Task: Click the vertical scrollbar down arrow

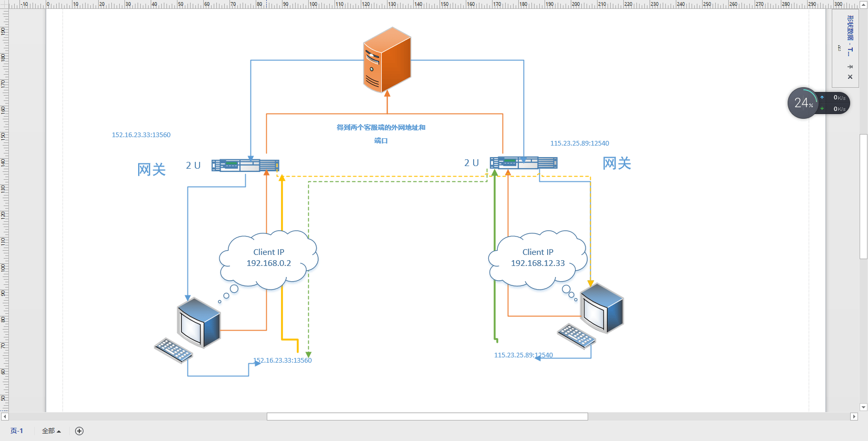Action: 864,407
